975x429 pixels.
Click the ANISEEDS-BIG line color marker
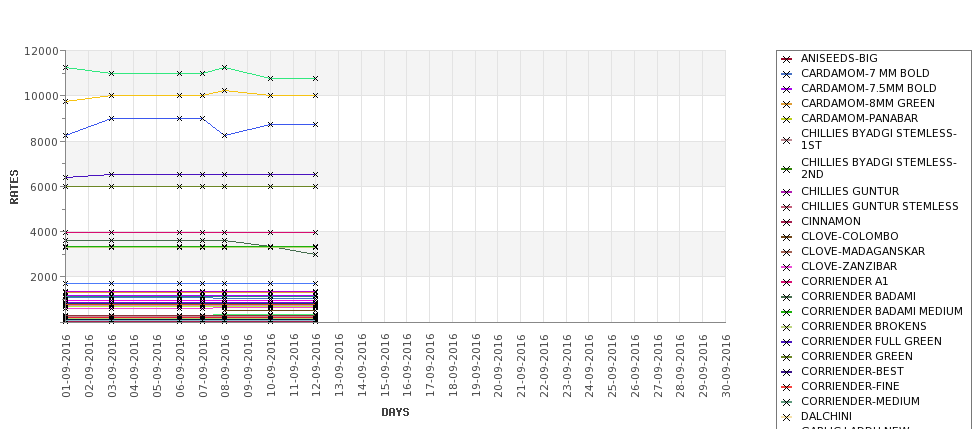[x=787, y=59]
